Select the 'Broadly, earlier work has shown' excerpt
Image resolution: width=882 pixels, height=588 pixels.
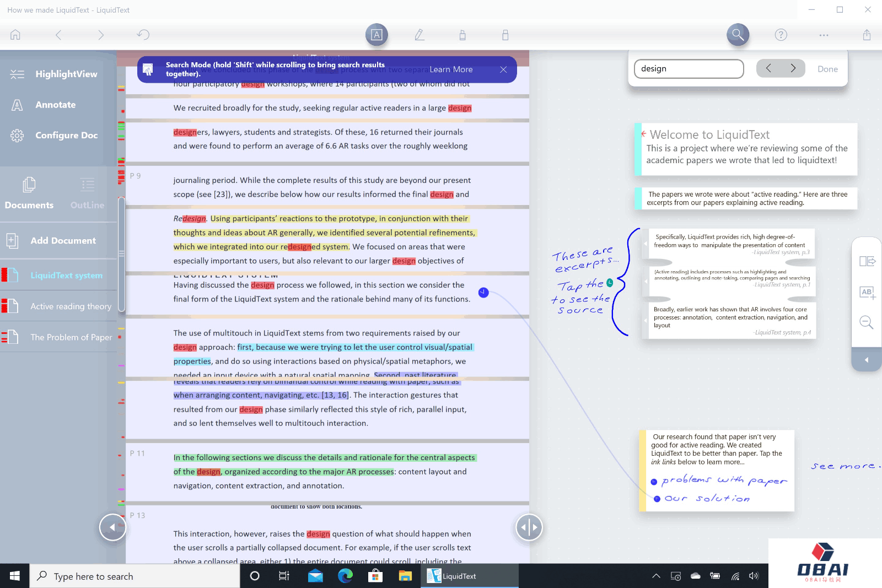(729, 320)
